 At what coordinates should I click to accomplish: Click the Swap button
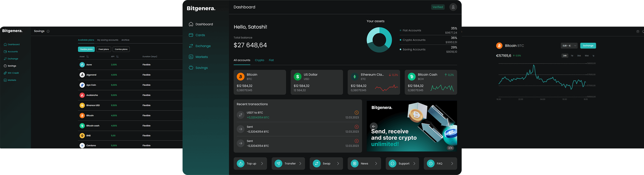(326, 163)
